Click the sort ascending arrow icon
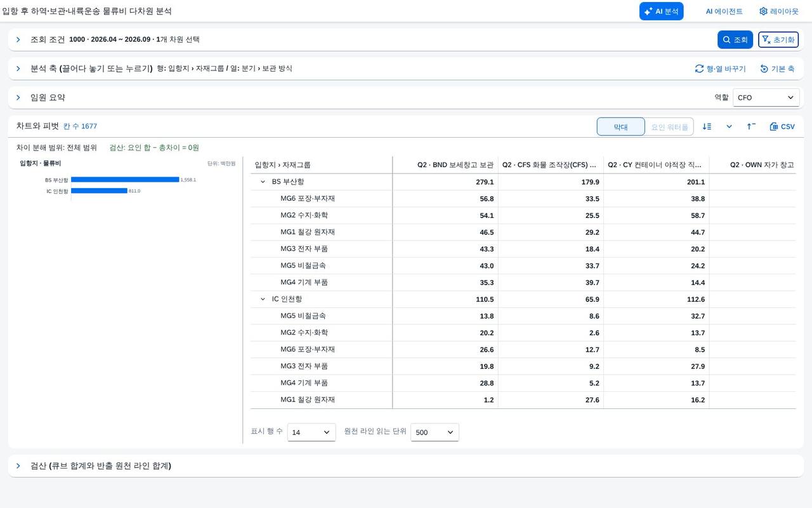The image size is (812, 508). [x=751, y=126]
